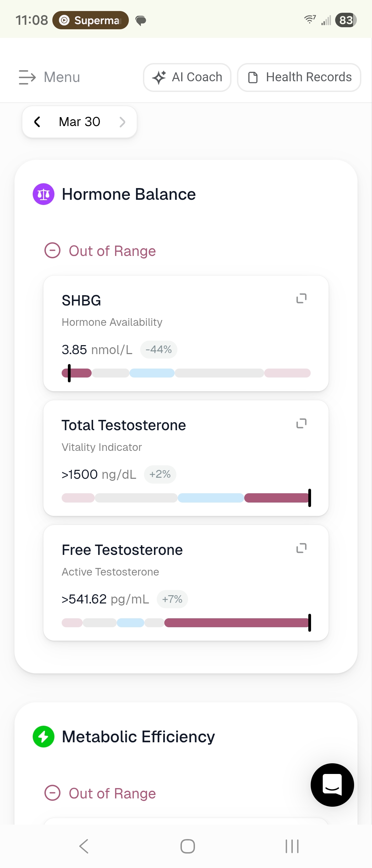Tap the AI Coach sparkle button

[x=187, y=77]
